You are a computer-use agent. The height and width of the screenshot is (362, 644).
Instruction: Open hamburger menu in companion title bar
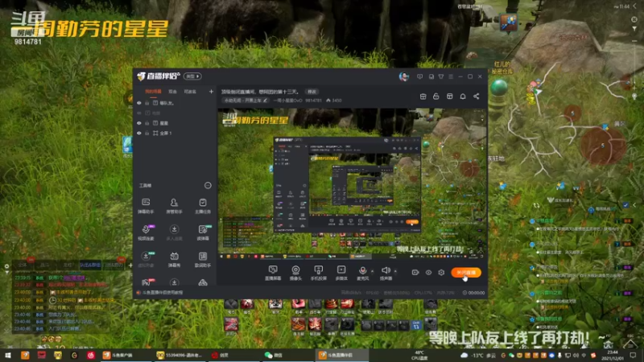coord(451,76)
